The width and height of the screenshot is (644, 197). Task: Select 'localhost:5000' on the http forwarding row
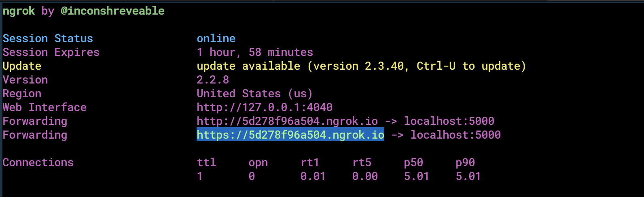(x=449, y=121)
